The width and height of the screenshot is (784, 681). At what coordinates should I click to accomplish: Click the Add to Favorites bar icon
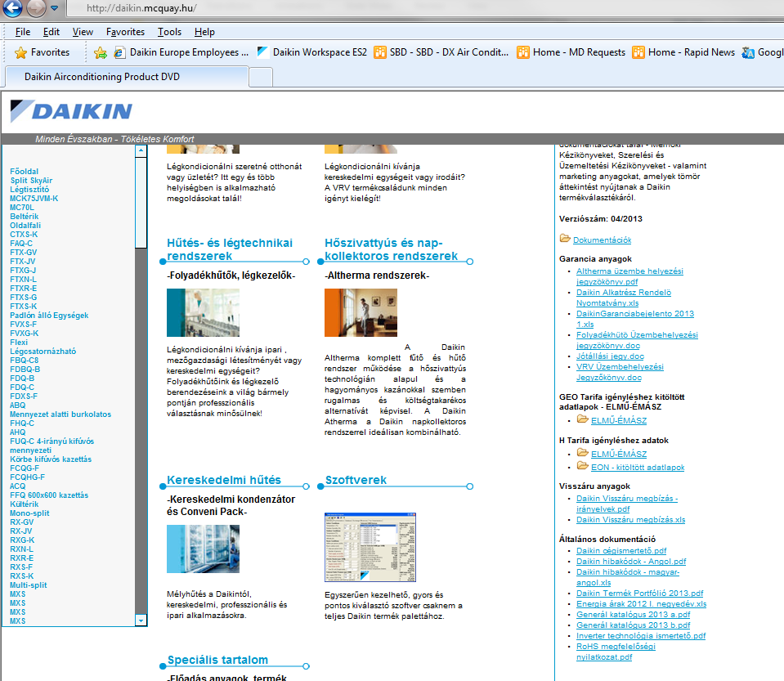click(101, 52)
